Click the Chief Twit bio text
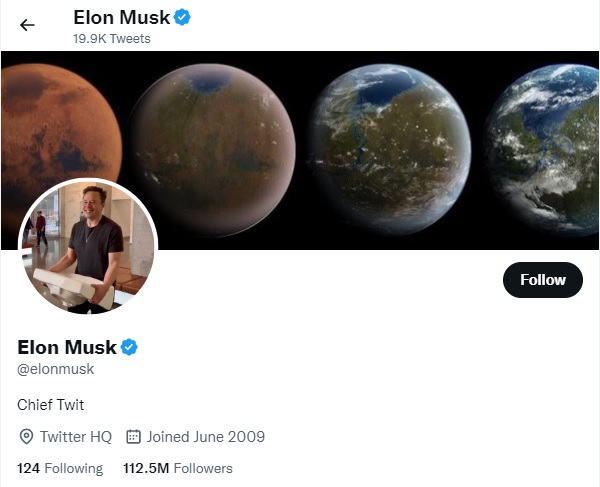The width and height of the screenshot is (600, 487). (x=51, y=404)
